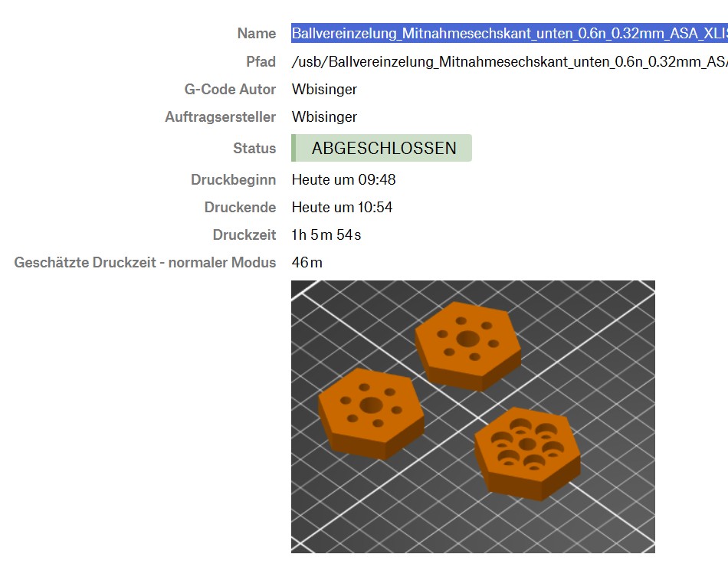Click print duration 1h 5m 54s

point(326,235)
